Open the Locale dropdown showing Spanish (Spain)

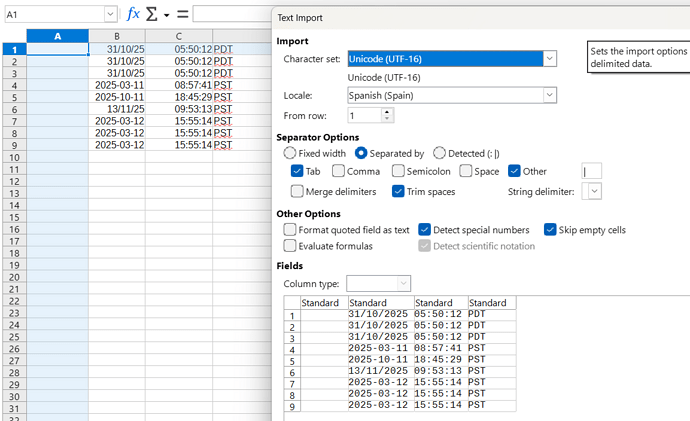tap(549, 95)
